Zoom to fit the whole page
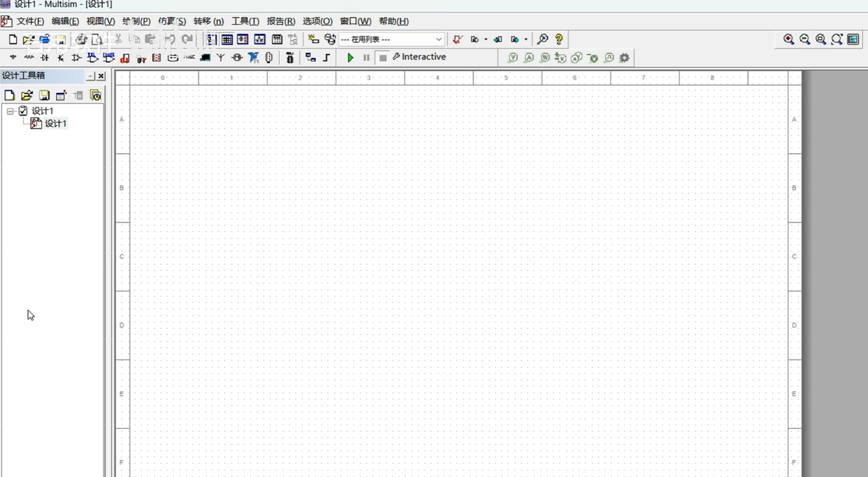 [x=837, y=39]
